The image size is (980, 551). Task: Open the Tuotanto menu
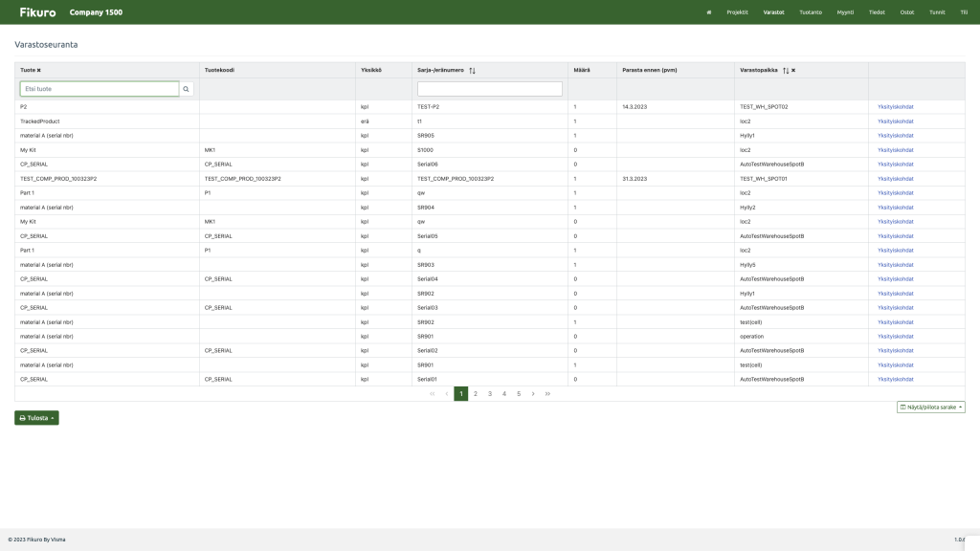tap(811, 12)
